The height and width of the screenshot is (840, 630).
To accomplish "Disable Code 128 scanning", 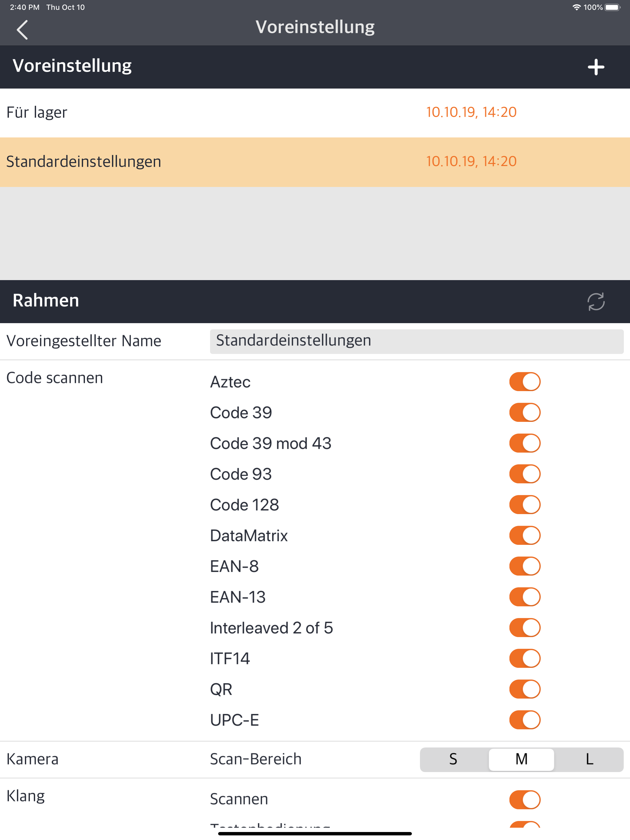I will click(x=524, y=505).
